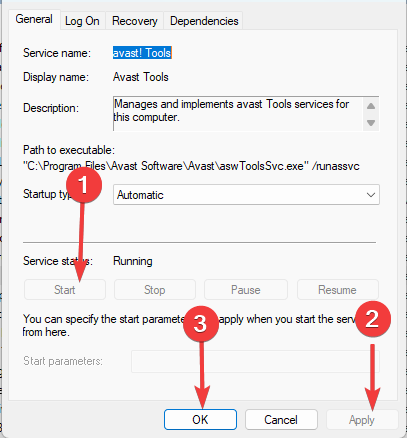
Task: Click the Pause service button
Action: point(246,290)
